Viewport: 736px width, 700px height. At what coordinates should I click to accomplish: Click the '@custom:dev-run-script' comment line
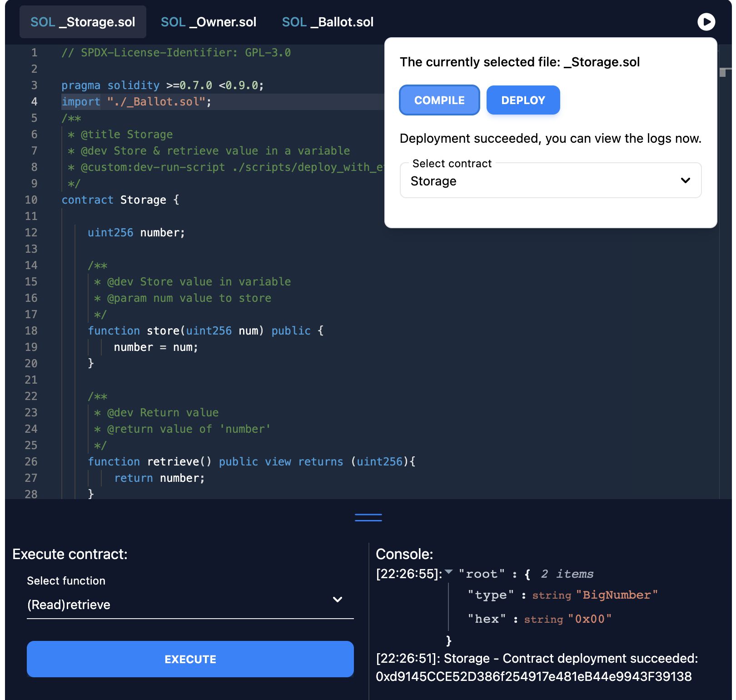click(x=226, y=167)
